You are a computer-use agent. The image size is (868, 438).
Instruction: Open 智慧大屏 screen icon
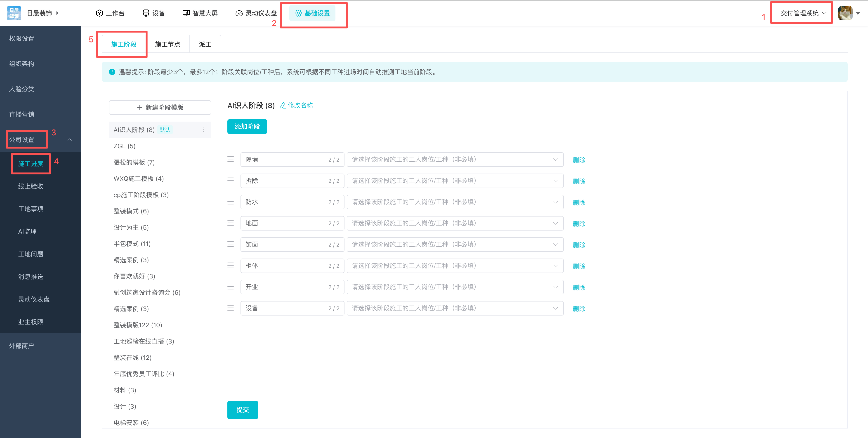click(x=186, y=13)
